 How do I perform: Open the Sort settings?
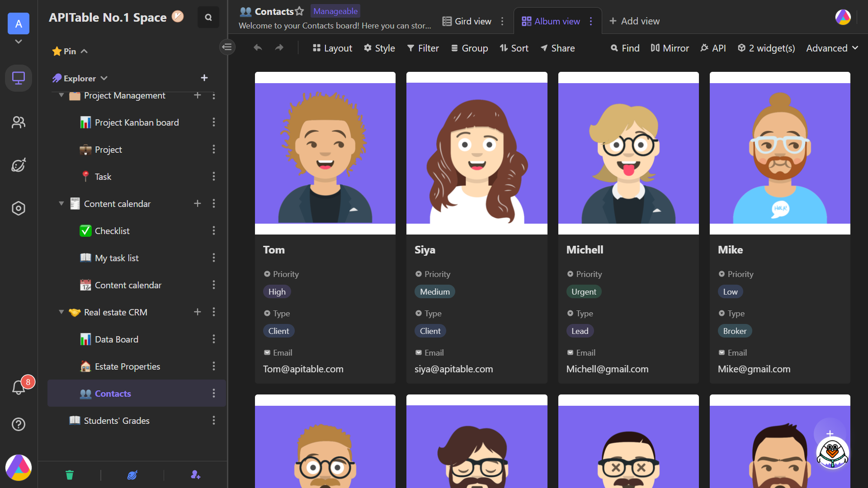click(x=514, y=48)
